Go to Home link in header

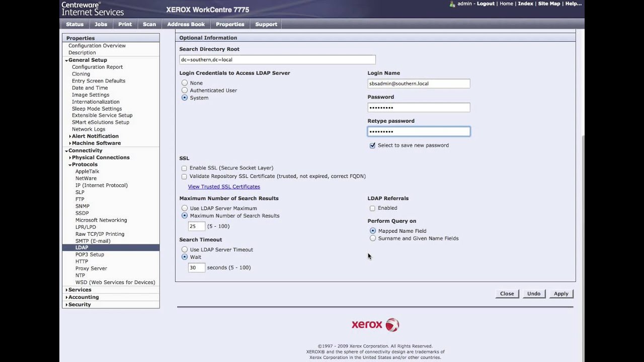[506, 4]
